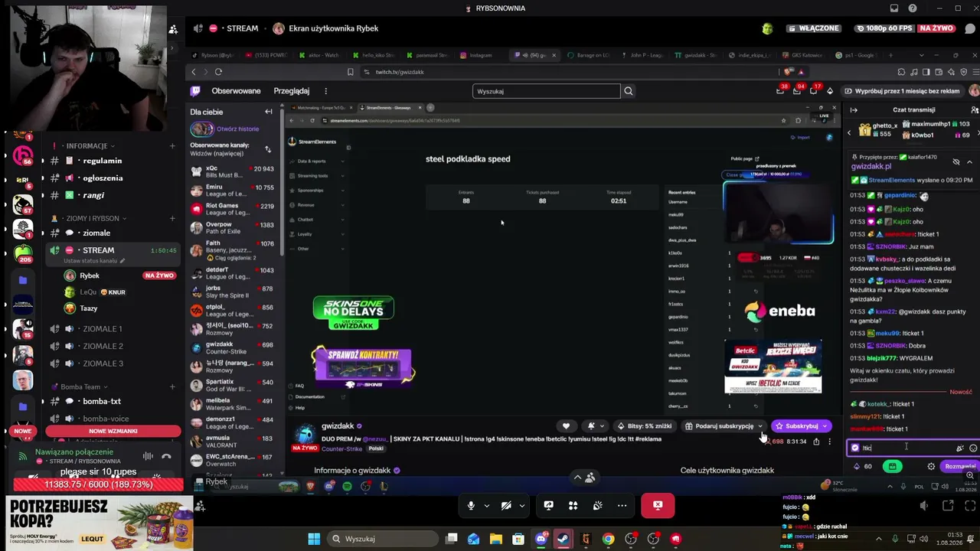
Task: Disconnect from the call with red button
Action: pyautogui.click(x=657, y=505)
